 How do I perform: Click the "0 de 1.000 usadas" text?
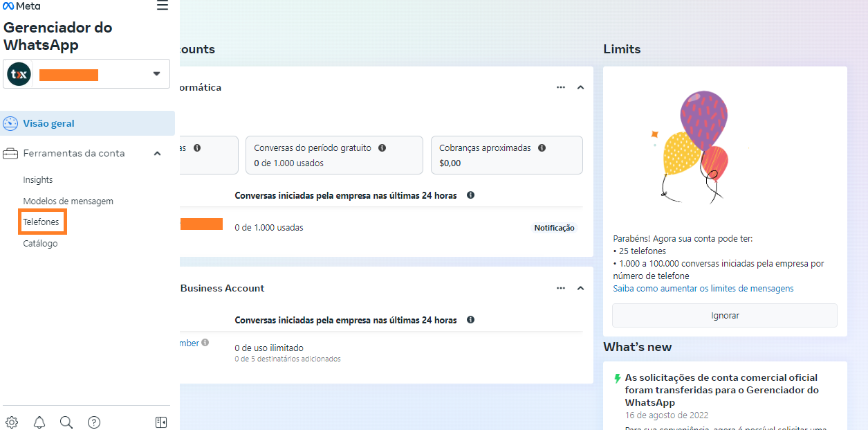coord(269,228)
